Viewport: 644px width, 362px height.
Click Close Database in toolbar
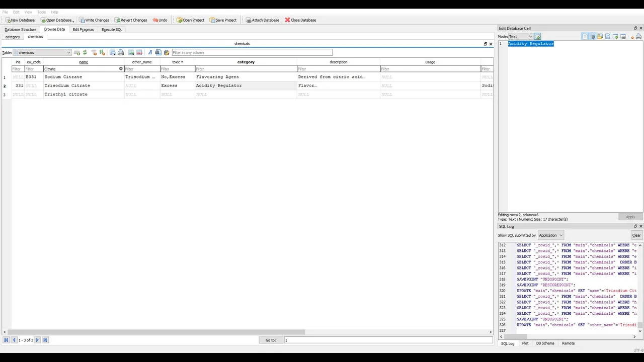pyautogui.click(x=300, y=20)
